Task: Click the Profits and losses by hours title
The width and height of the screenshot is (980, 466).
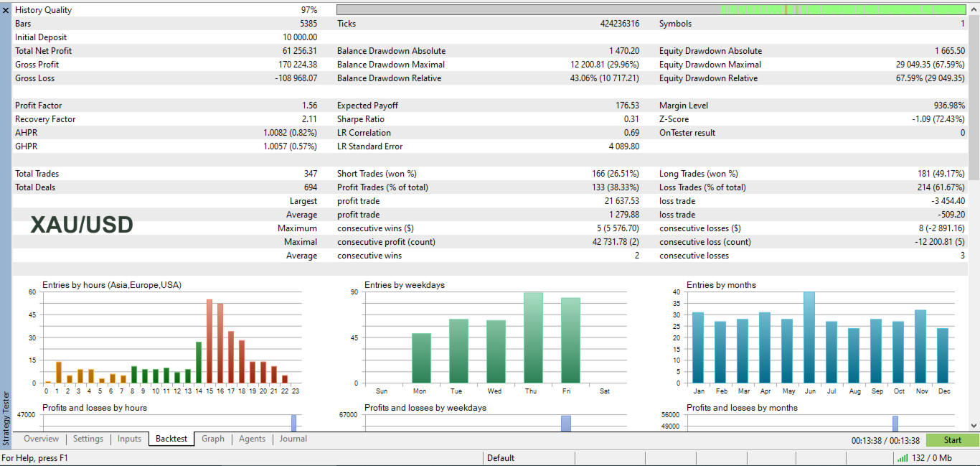Action: (95, 408)
